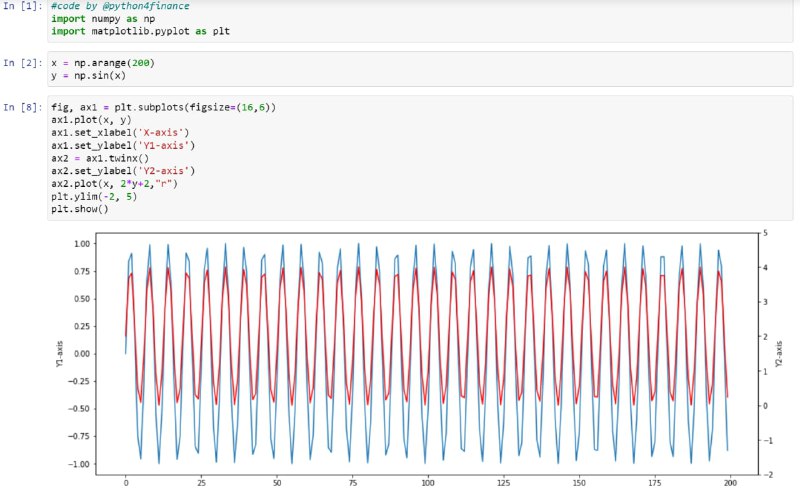
Task: Click the 'plt.ylim(-2, 5)' line
Action: (94, 197)
